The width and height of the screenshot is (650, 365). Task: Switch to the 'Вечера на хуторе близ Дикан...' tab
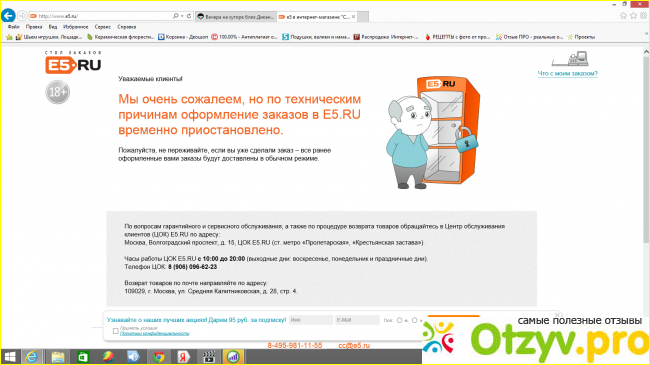[x=235, y=17]
